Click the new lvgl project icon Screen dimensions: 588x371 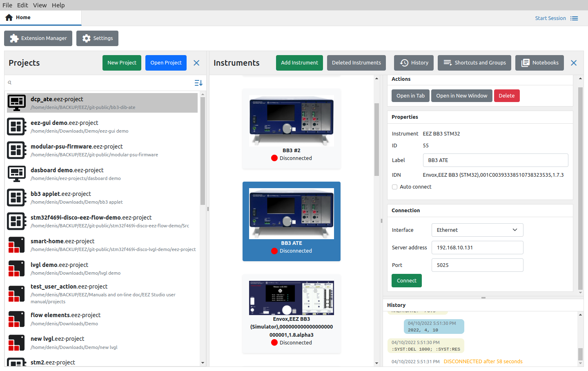[17, 342]
